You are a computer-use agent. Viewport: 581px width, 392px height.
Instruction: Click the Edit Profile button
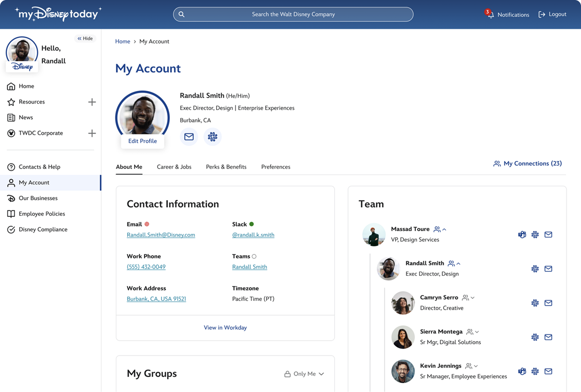coord(143,141)
